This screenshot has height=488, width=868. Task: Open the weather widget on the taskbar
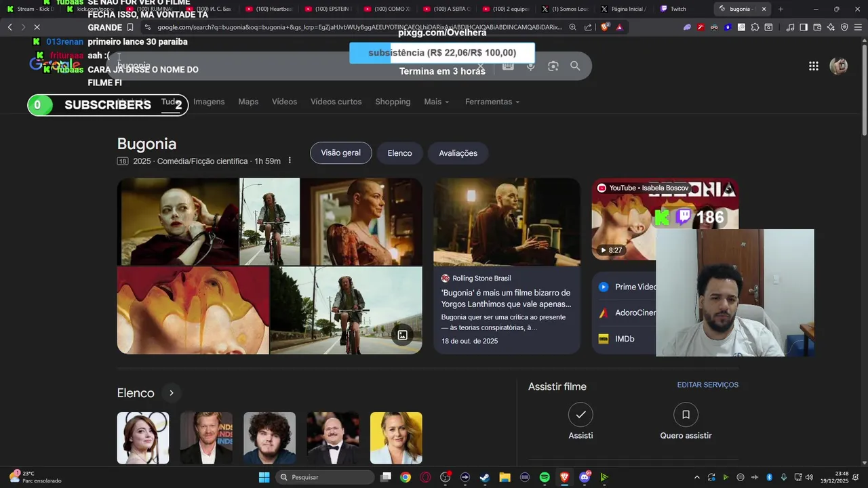pyautogui.click(x=35, y=477)
